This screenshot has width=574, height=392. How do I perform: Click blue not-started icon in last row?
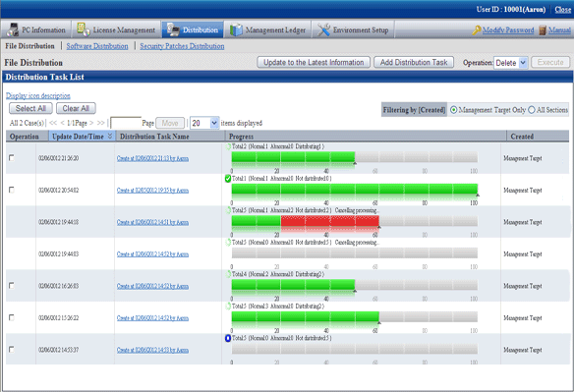228,338
